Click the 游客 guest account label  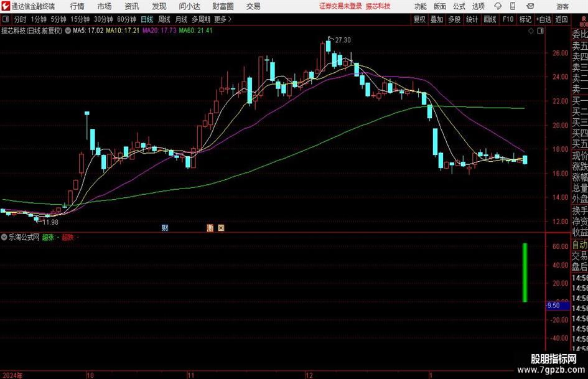(562, 6)
